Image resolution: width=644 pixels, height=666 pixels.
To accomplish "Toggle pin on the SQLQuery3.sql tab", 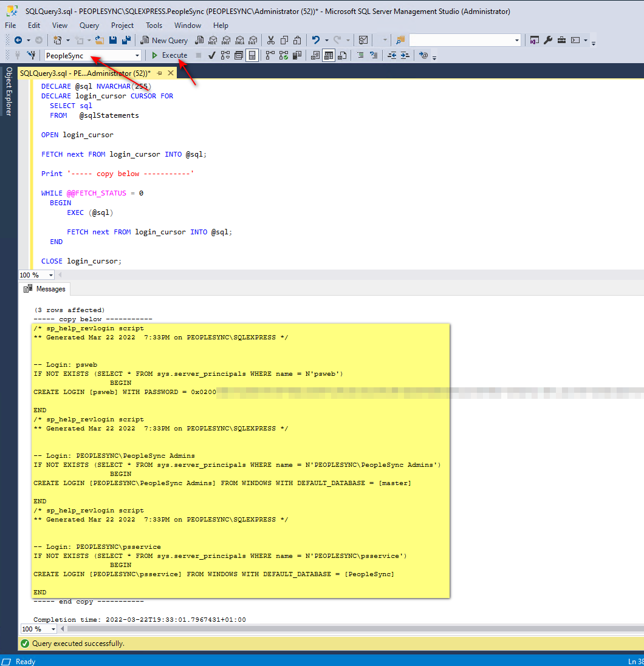I will point(159,73).
